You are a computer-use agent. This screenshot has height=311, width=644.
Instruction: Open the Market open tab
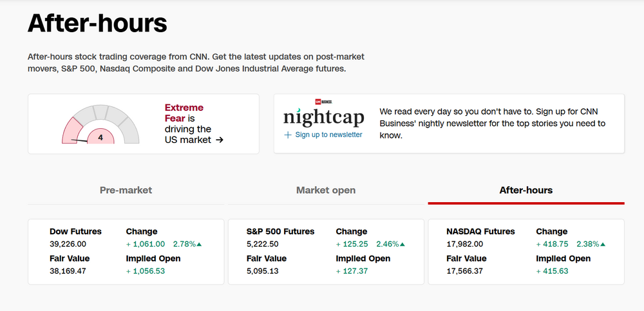pyautogui.click(x=326, y=190)
